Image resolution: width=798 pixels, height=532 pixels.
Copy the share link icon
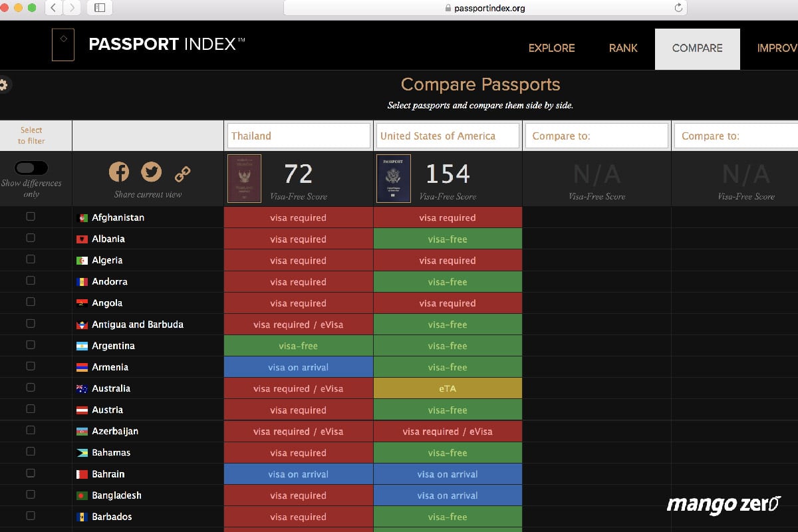tap(183, 174)
